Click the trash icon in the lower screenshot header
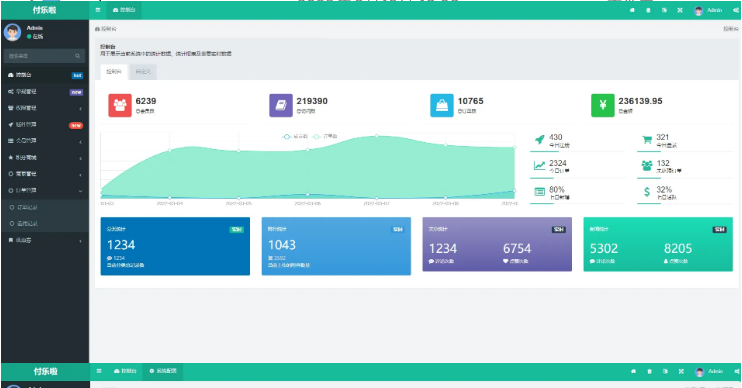This screenshot has width=742, height=388. [649, 371]
